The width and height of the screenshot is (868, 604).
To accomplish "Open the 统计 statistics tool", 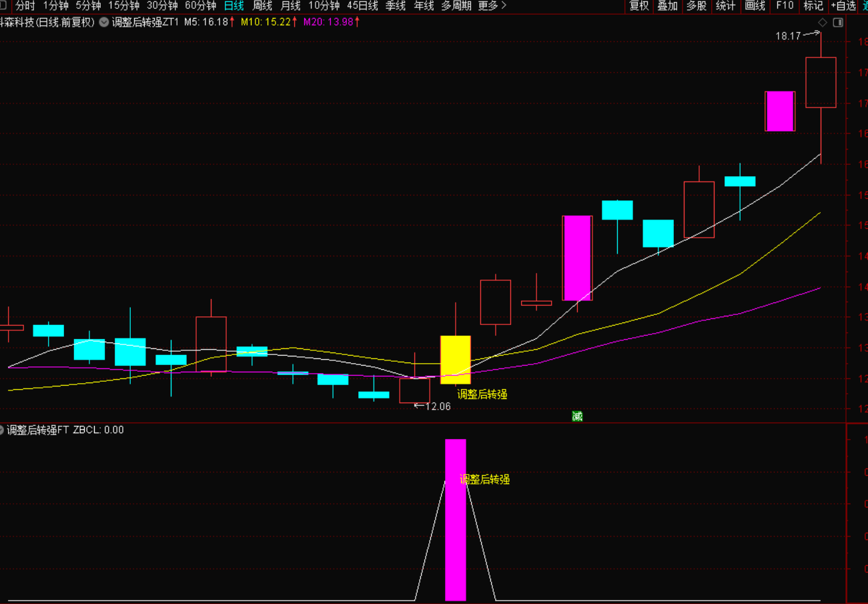I will [725, 6].
